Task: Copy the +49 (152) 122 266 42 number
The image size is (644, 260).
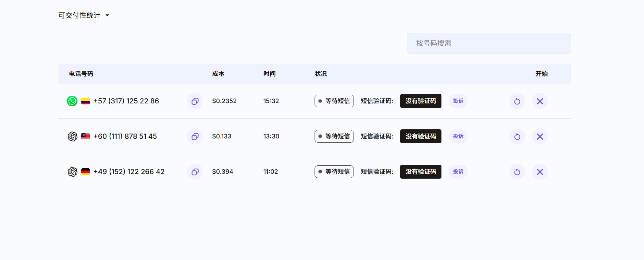Action: pos(195,172)
